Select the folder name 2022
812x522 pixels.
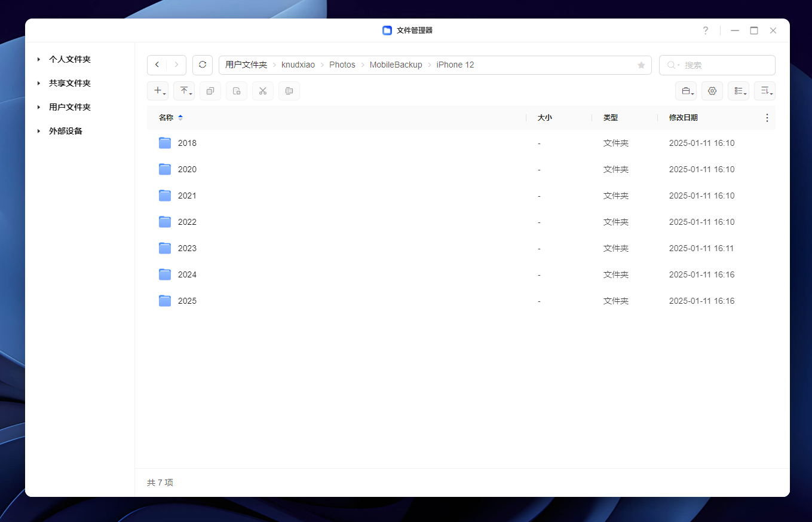[x=187, y=222]
